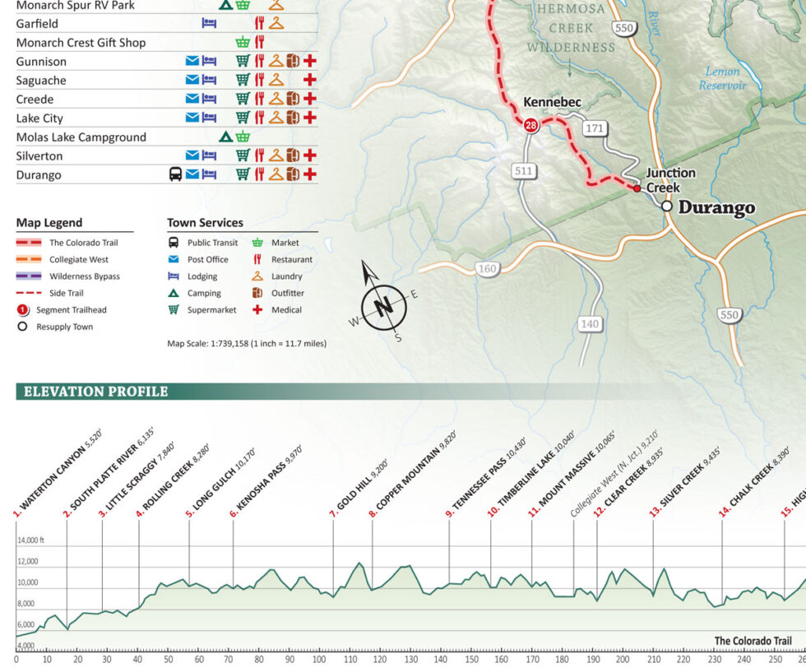Image resolution: width=806 pixels, height=672 pixels.
Task: Select the Restaurant fork-and-knife icon for Durango
Action: [262, 174]
